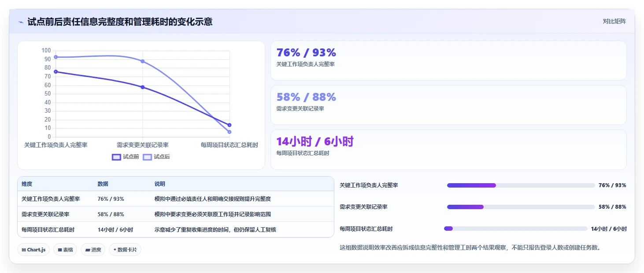Click 试点前 data point at 需求变更关联记录率

pos(143,87)
